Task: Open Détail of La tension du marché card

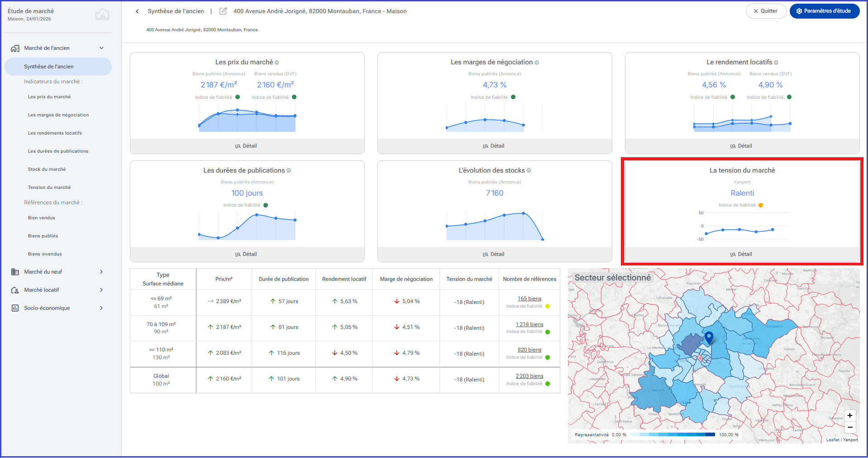Action: [x=742, y=254]
